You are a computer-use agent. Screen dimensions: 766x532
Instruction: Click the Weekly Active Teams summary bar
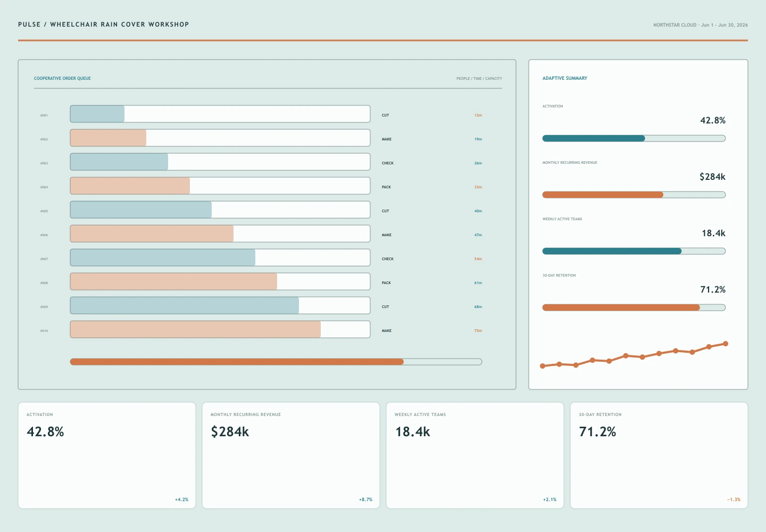coord(634,251)
